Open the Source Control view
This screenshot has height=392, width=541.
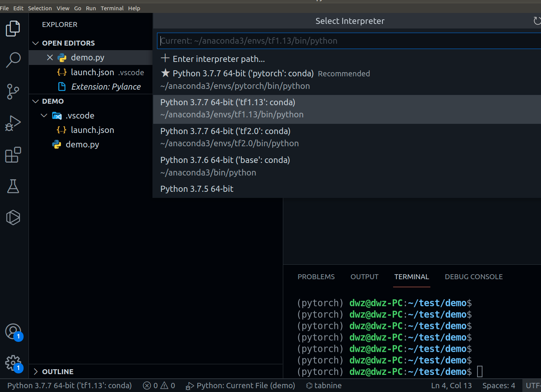[13, 92]
